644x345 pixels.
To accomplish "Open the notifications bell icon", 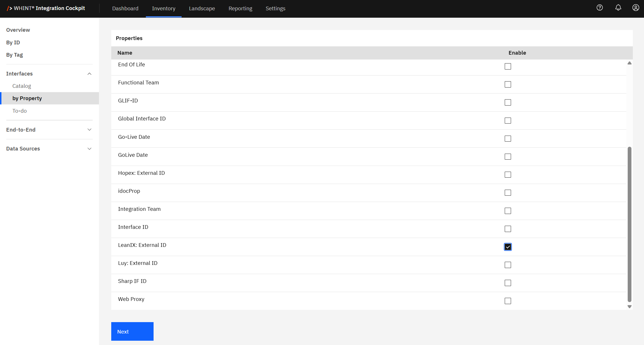I will pyautogui.click(x=618, y=8).
